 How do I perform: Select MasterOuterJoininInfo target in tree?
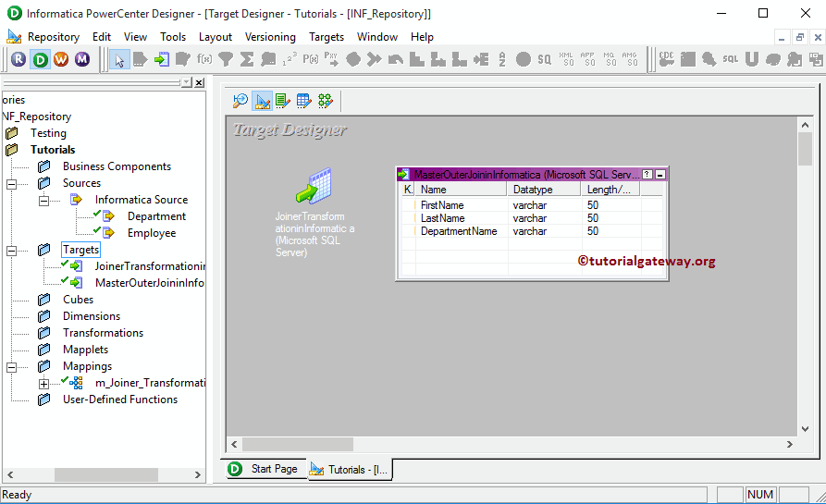(150, 283)
